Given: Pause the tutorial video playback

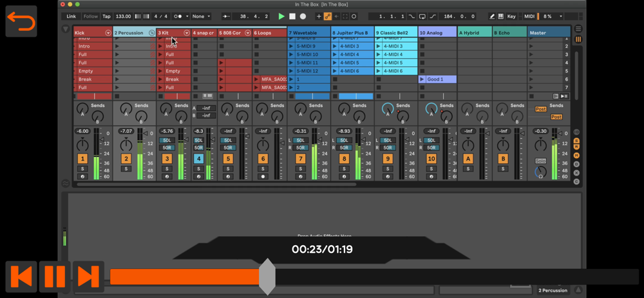Looking at the screenshot, I should (55, 276).
